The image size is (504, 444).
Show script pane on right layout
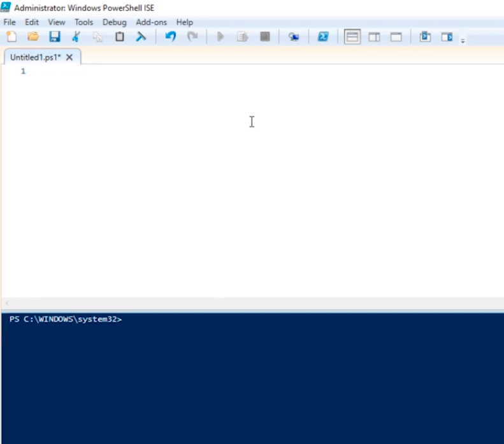374,37
